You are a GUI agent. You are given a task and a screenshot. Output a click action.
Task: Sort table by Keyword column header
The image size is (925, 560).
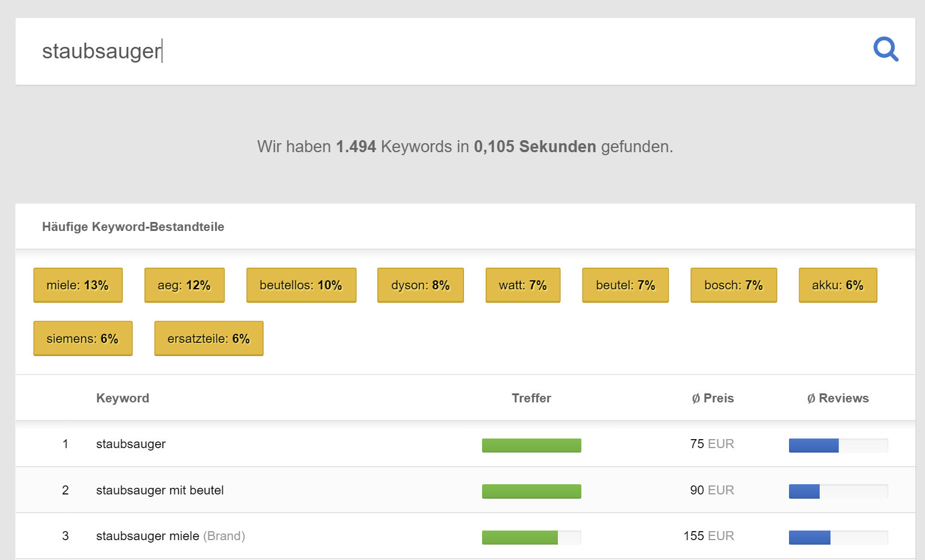tap(123, 398)
